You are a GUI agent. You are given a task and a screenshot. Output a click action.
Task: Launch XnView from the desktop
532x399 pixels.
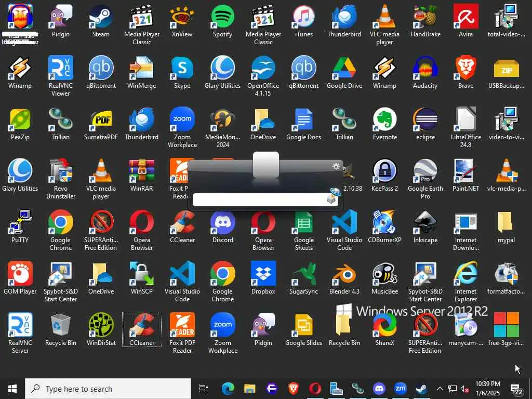point(182,21)
